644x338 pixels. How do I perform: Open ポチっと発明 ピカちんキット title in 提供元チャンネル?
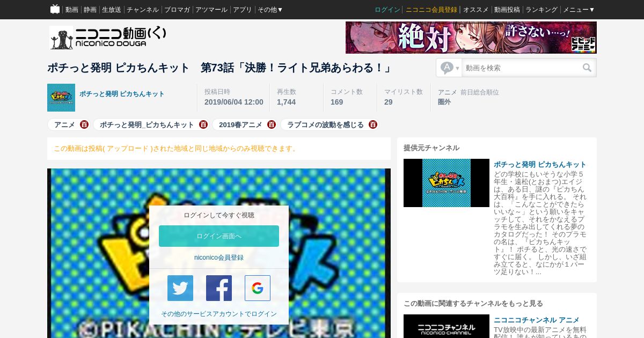coord(540,164)
